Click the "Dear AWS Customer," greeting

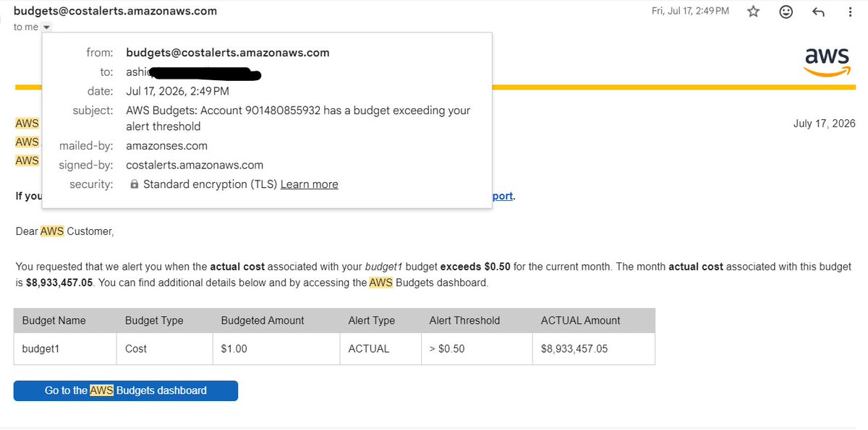(x=65, y=231)
